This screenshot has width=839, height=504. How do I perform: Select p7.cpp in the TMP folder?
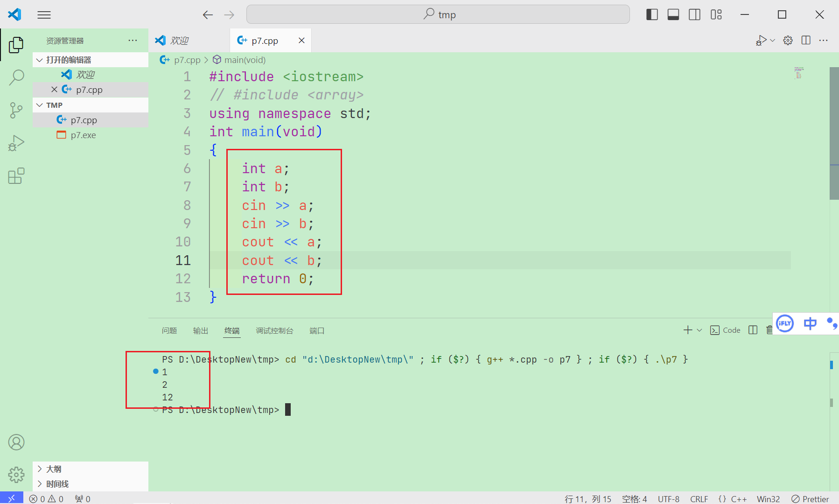click(x=91, y=120)
